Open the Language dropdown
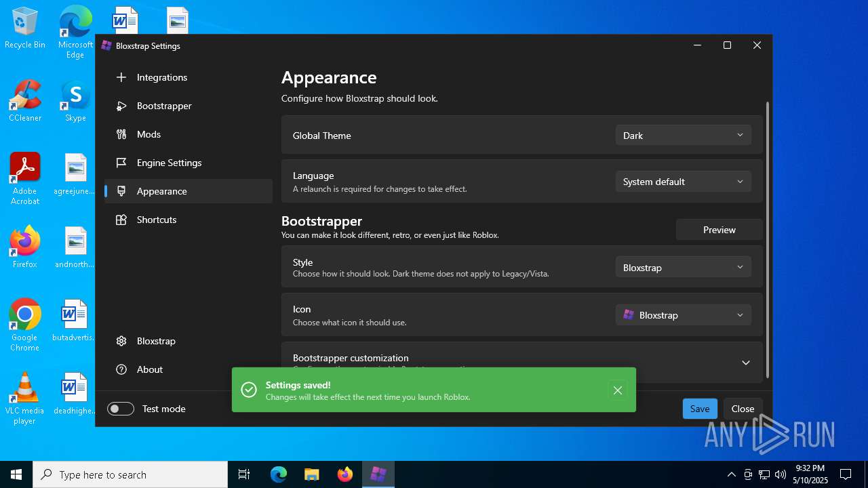 684,182
